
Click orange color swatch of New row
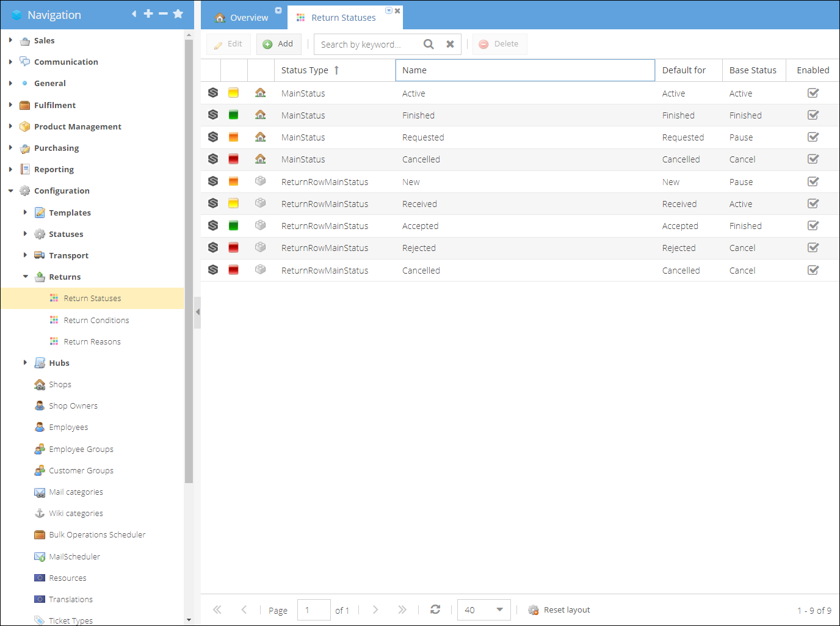[x=233, y=181]
